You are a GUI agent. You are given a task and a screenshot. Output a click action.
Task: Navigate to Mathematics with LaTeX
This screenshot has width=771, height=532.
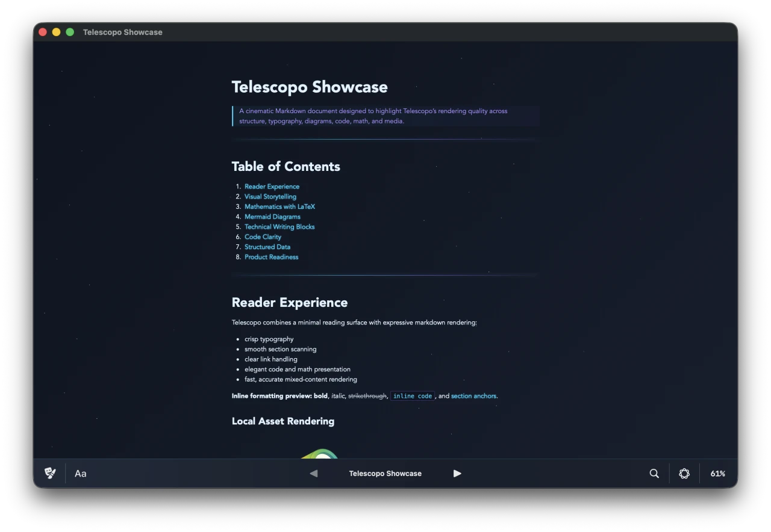[279, 206]
